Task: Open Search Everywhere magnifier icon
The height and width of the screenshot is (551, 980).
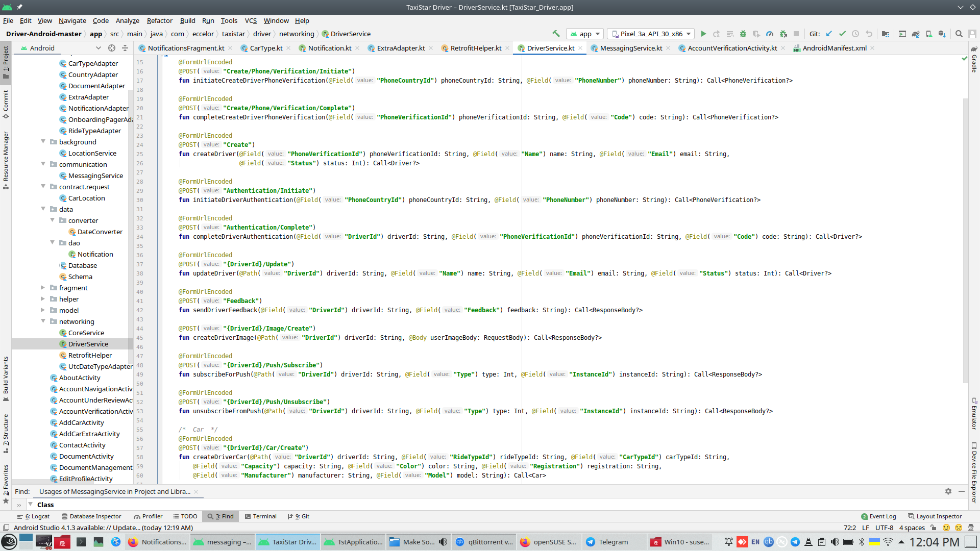Action: pyautogui.click(x=959, y=34)
